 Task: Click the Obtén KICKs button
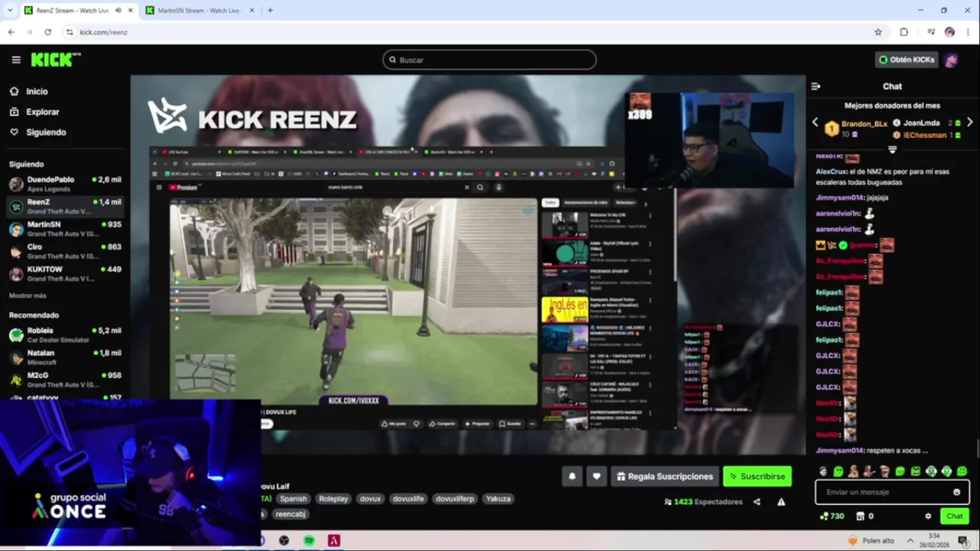tap(906, 60)
